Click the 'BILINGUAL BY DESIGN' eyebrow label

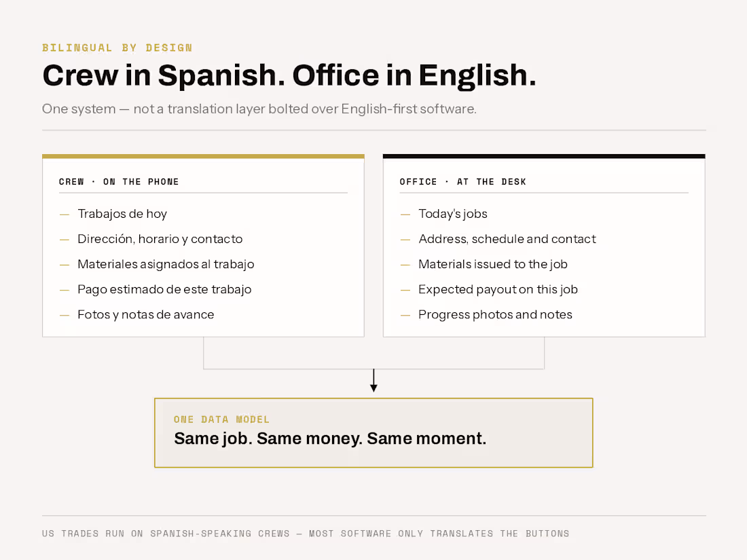pos(117,48)
